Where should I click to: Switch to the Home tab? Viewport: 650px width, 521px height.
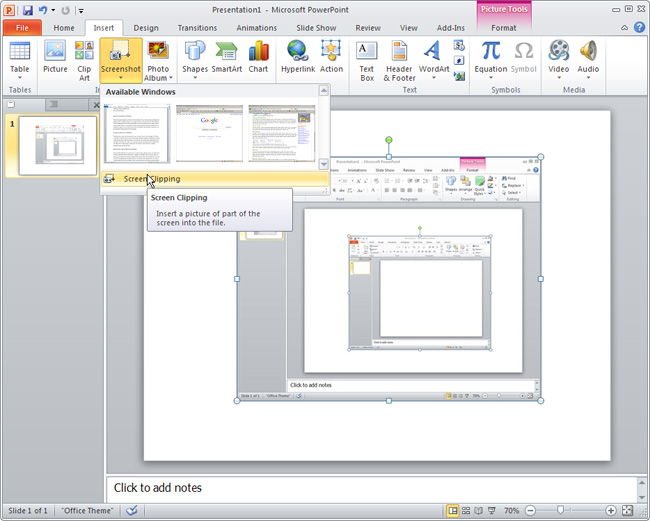click(64, 28)
